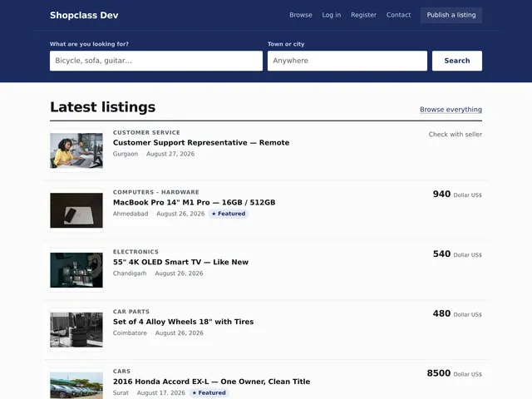Focus the Town or city field
This screenshot has height=399, width=532.
coord(347,61)
